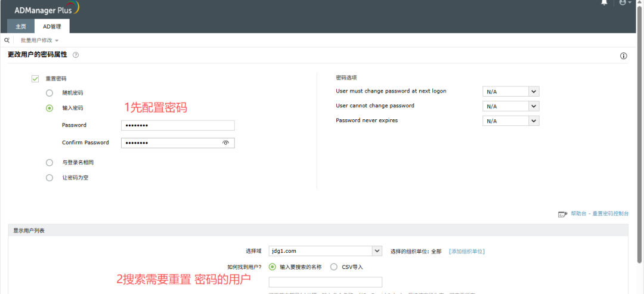Click the page vertical scrollbar

pyautogui.click(x=640, y=135)
